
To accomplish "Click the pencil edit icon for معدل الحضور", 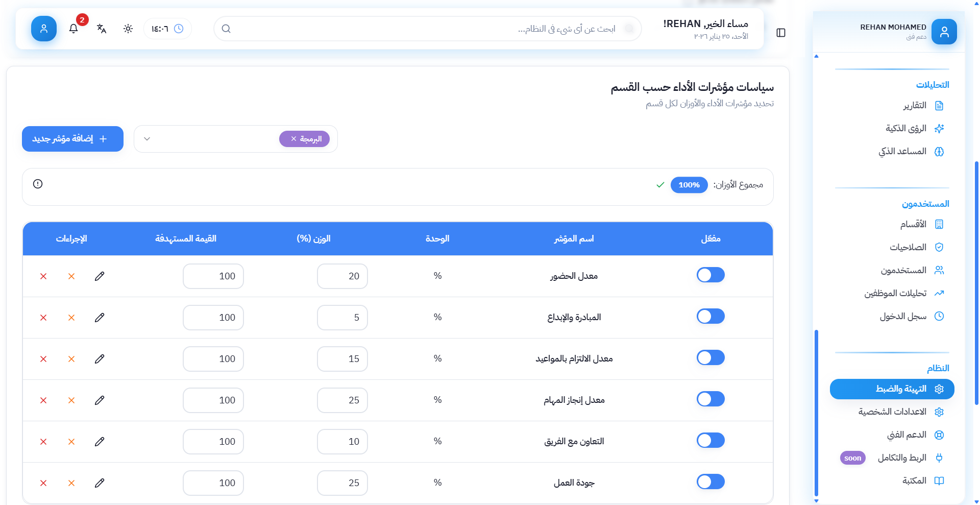I will point(100,276).
